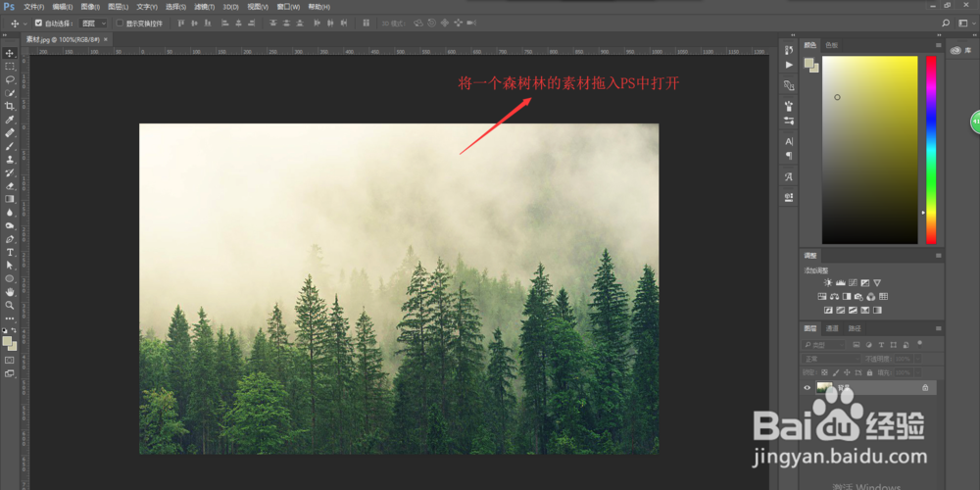Image resolution: width=980 pixels, height=490 pixels.
Task: Click the foreground color swatch in Color panel
Action: click(x=809, y=62)
